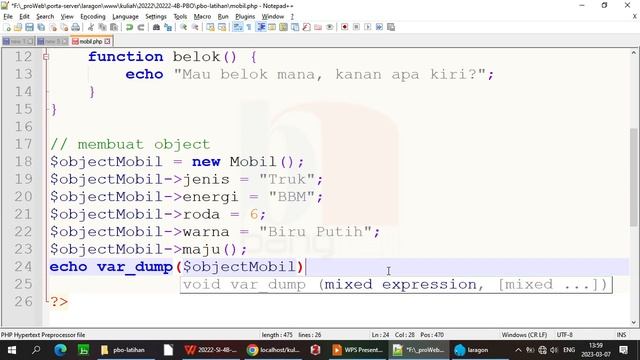Open Find with the binoculars icon
640x360 pixels.
156,27
